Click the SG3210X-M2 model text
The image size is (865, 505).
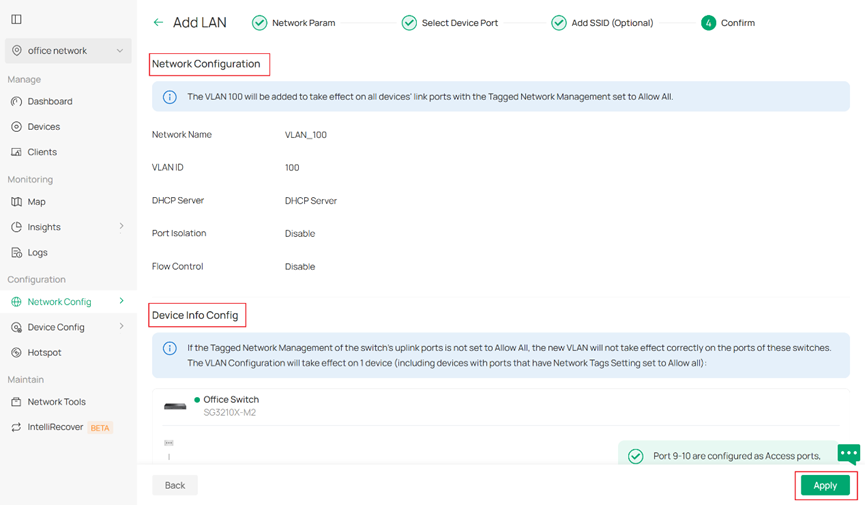click(229, 413)
